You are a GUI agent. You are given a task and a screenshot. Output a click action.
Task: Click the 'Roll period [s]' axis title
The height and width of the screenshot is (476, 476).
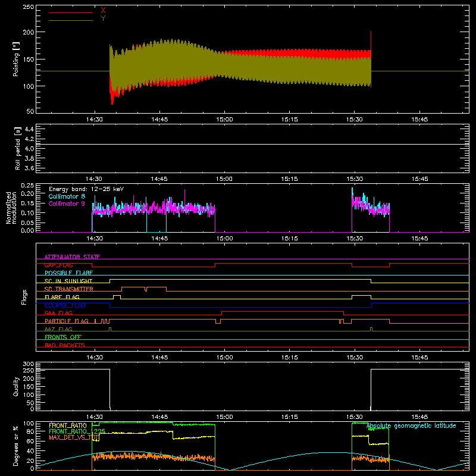click(17, 148)
